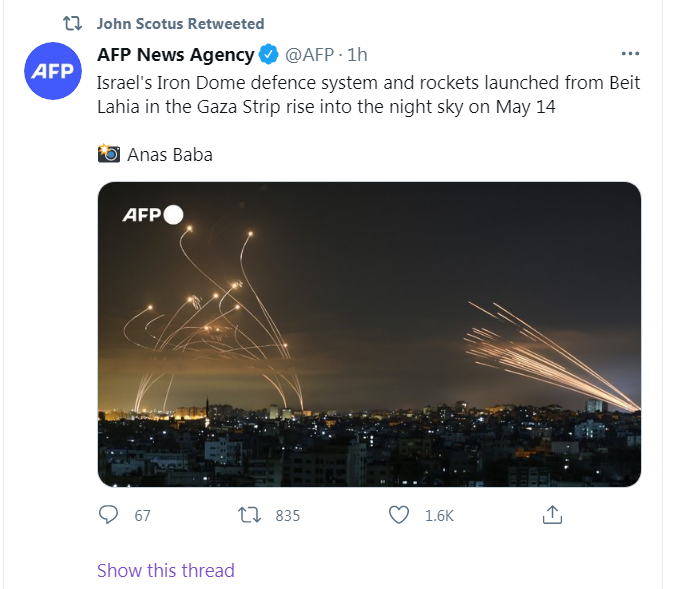Click the camera emoji beside Anas Baba
This screenshot has height=589, width=683.
tap(108, 154)
